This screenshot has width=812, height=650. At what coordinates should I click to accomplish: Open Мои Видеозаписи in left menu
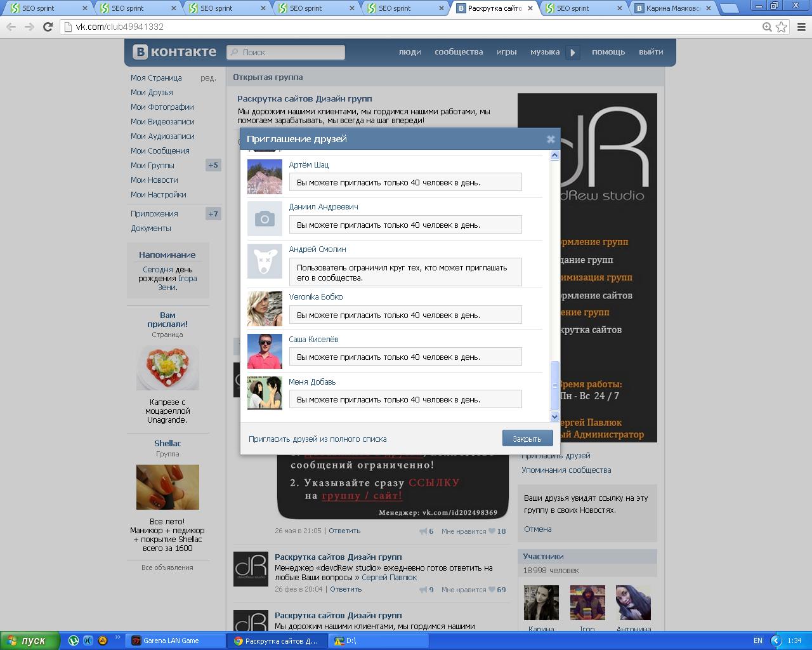click(x=162, y=122)
